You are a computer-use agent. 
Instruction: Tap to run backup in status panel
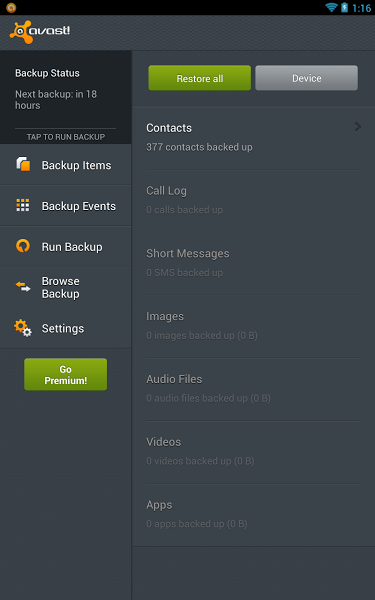[66, 137]
